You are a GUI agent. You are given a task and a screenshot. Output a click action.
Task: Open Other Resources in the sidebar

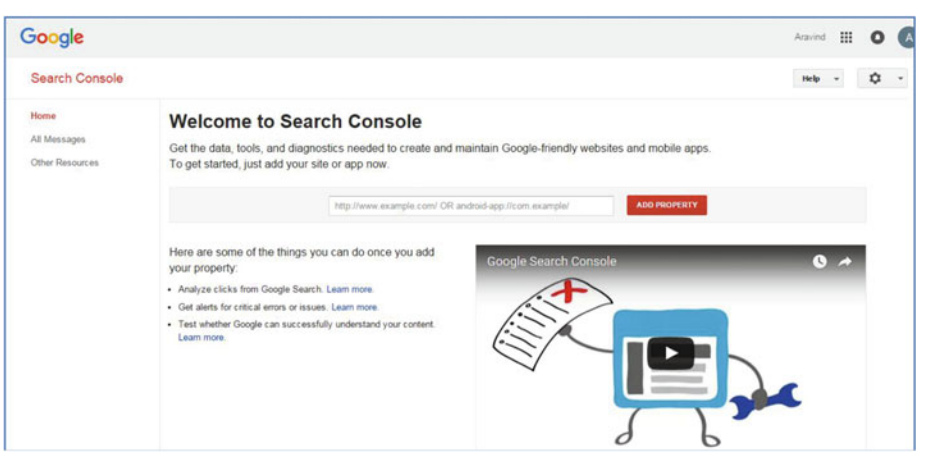(65, 162)
